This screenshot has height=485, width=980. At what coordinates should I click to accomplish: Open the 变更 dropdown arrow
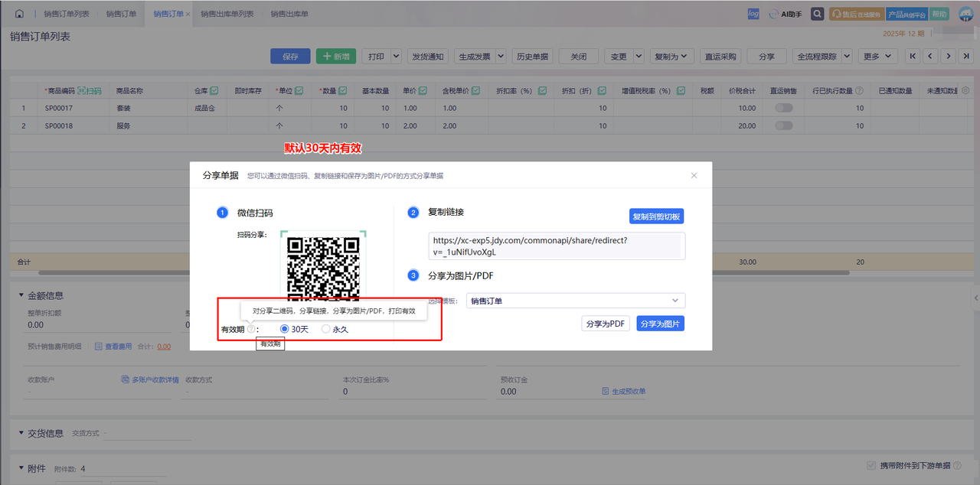click(x=639, y=56)
